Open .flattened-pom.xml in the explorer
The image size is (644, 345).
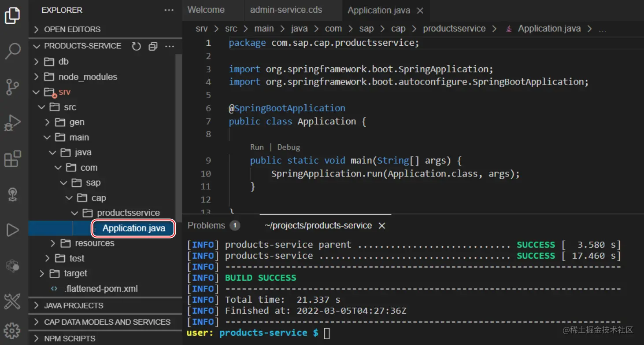(x=101, y=289)
